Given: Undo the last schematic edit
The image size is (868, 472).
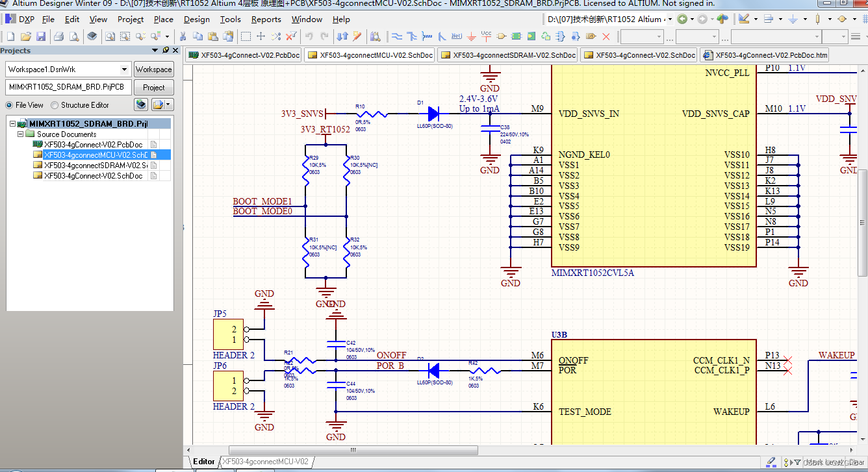Looking at the screenshot, I should point(309,36).
